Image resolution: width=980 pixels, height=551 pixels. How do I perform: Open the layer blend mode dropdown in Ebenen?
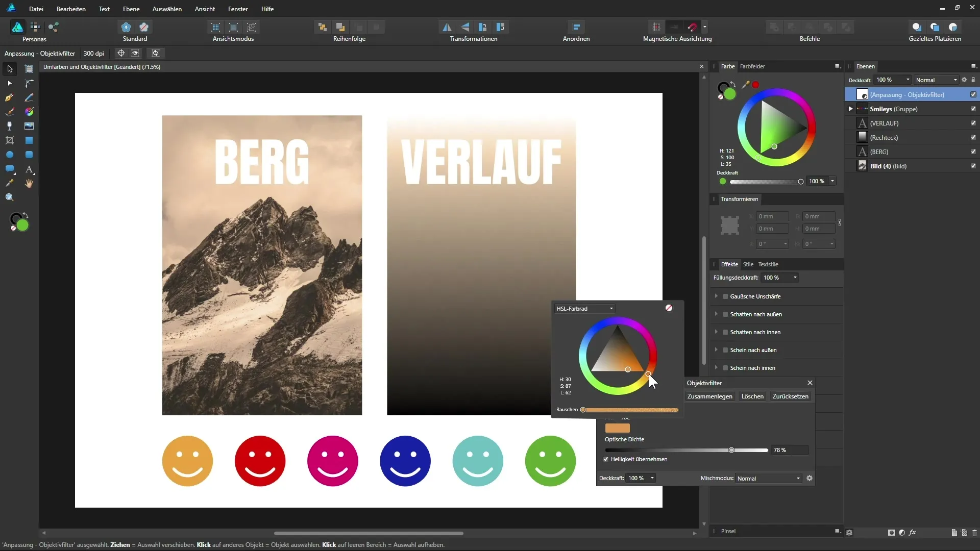[936, 80]
